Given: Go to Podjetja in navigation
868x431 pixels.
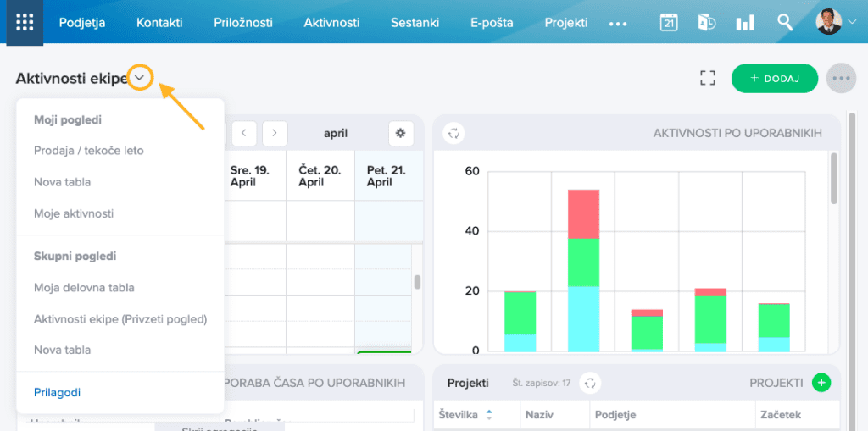Looking at the screenshot, I should pyautogui.click(x=82, y=23).
